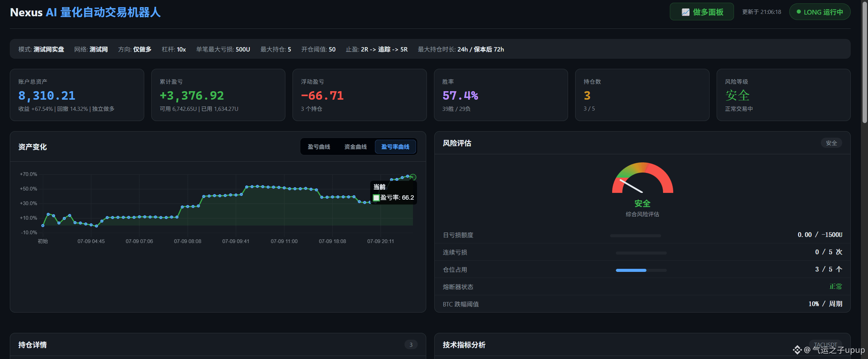Viewport: 868px width, 359px height.
Task: Click the risk gauge dial
Action: tap(642, 178)
